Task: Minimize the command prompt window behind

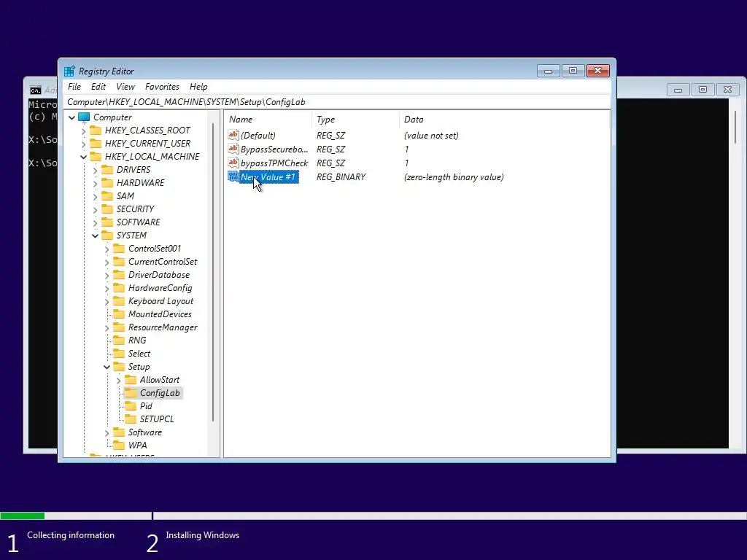Action: point(678,90)
